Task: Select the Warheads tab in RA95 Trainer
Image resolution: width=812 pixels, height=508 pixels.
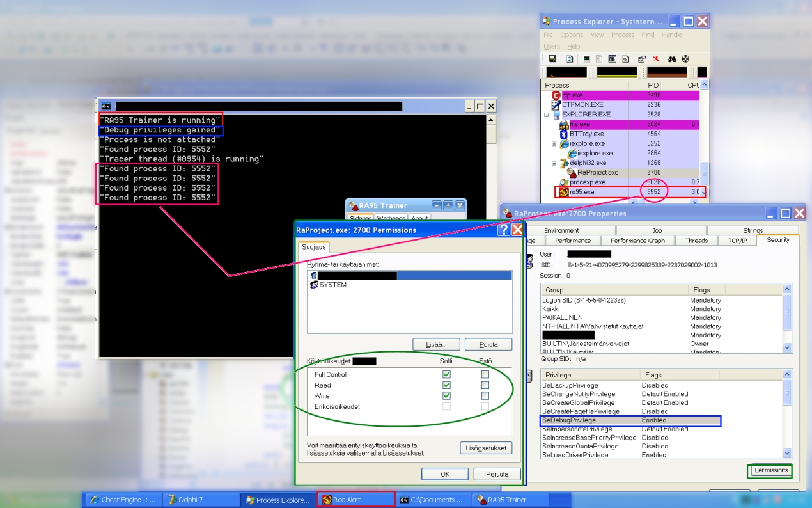Action: (391, 218)
